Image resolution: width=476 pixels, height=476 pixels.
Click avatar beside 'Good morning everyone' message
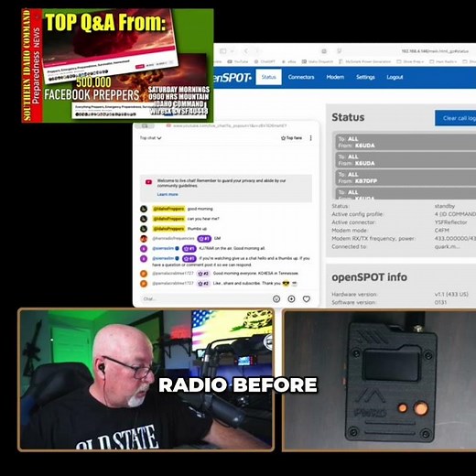click(x=144, y=274)
